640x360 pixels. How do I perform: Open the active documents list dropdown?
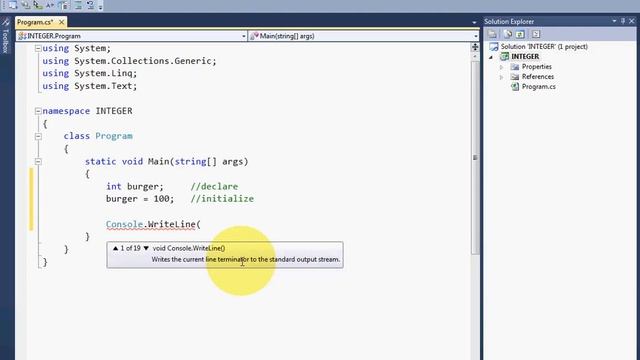474,22
